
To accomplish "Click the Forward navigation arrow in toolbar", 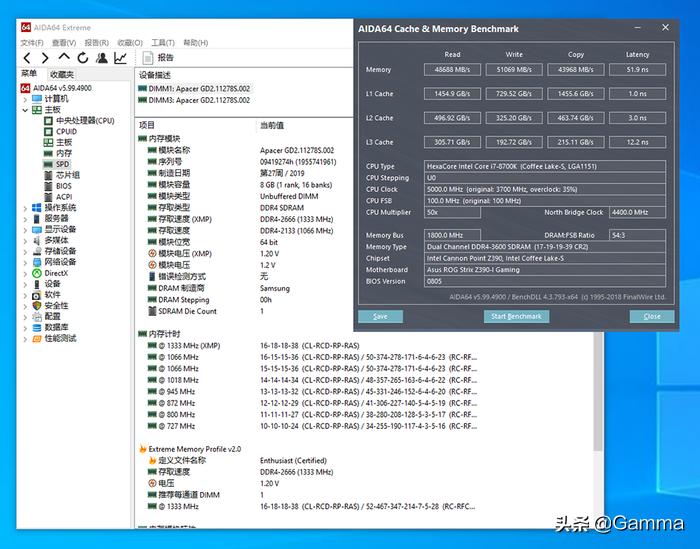I will tap(45, 58).
